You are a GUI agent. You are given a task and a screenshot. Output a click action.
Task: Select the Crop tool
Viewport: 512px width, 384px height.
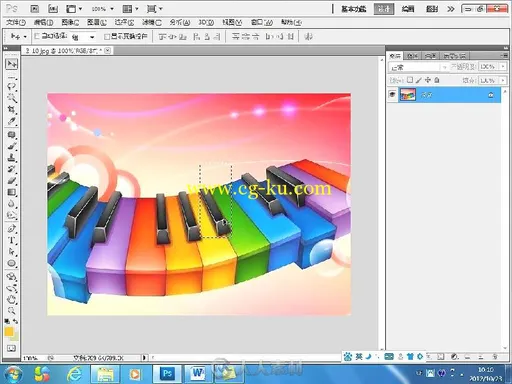[12, 109]
